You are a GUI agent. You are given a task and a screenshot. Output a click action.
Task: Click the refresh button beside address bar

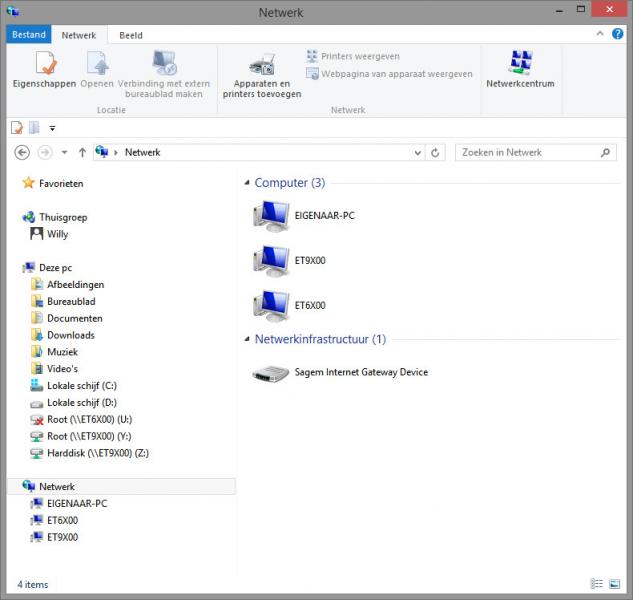point(435,153)
